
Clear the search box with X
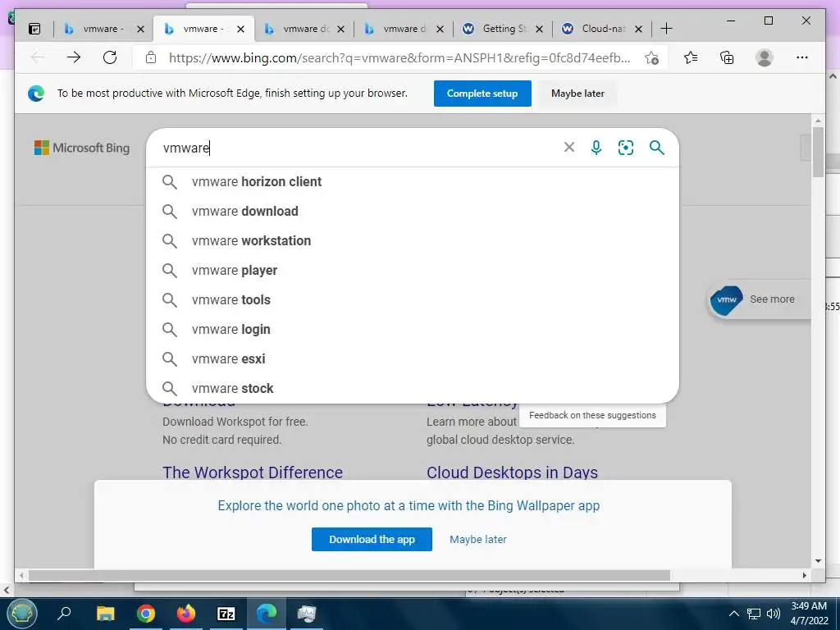coord(569,148)
